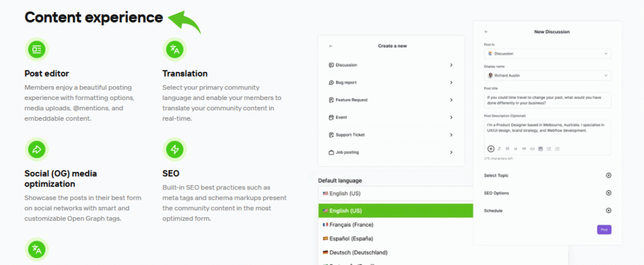Click back arrow in Create a new panel
This screenshot has height=265, width=644.
tap(331, 46)
